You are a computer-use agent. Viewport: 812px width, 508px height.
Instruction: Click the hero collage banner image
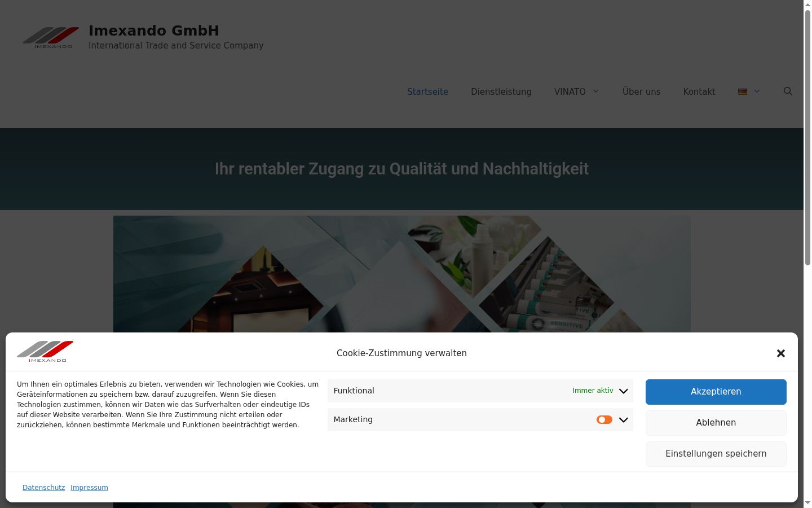(401, 274)
